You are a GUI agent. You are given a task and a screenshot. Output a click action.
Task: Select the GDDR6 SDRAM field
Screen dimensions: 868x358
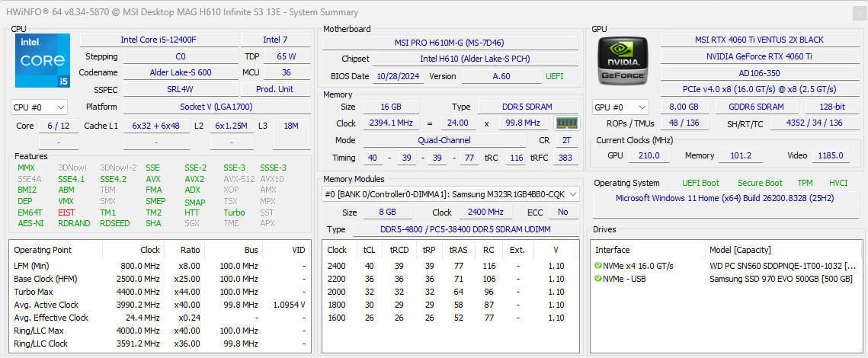pos(757,107)
